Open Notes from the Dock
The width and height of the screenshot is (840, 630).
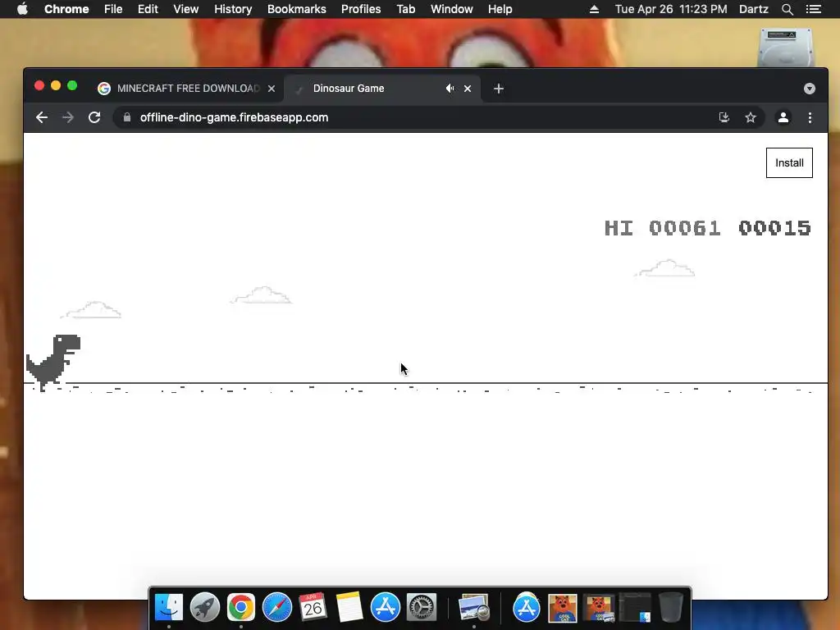[x=349, y=608]
